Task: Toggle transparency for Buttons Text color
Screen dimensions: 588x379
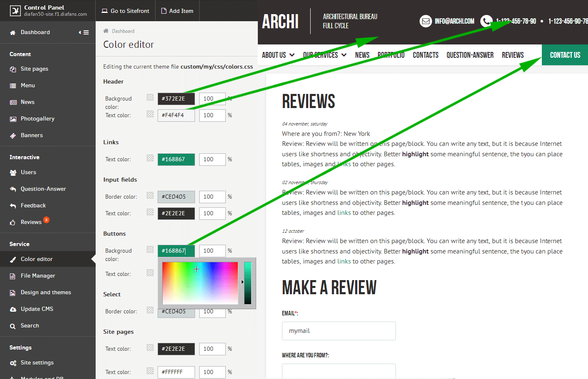Action: pyautogui.click(x=150, y=273)
